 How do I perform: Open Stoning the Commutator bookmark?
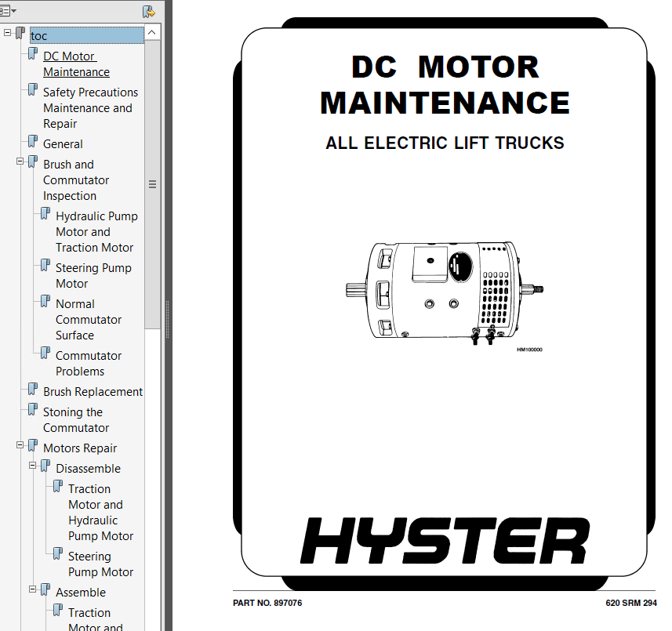76,420
